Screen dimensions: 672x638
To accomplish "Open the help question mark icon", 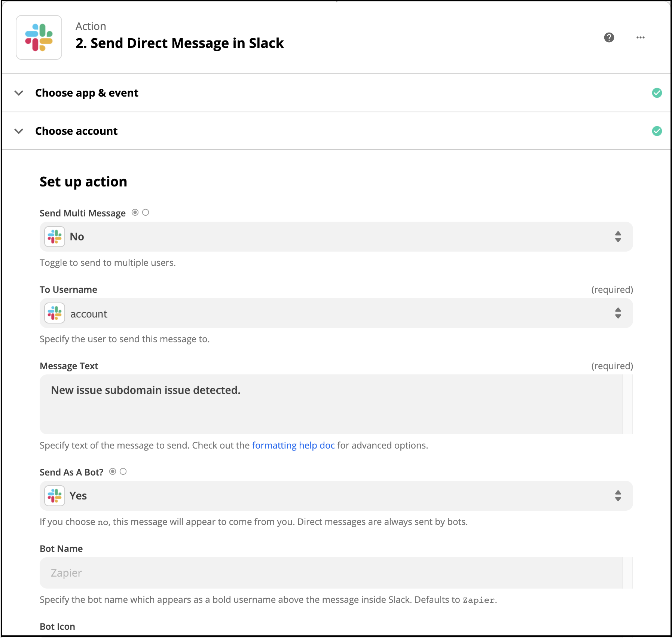I will pos(609,37).
